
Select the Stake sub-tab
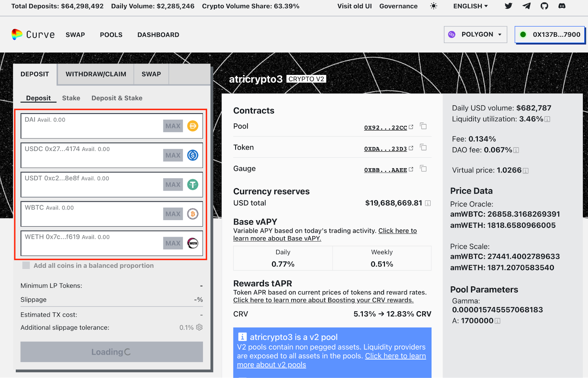[71, 98]
